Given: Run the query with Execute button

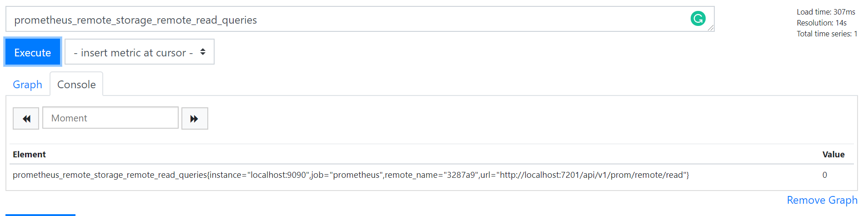Looking at the screenshot, I should tap(32, 52).
